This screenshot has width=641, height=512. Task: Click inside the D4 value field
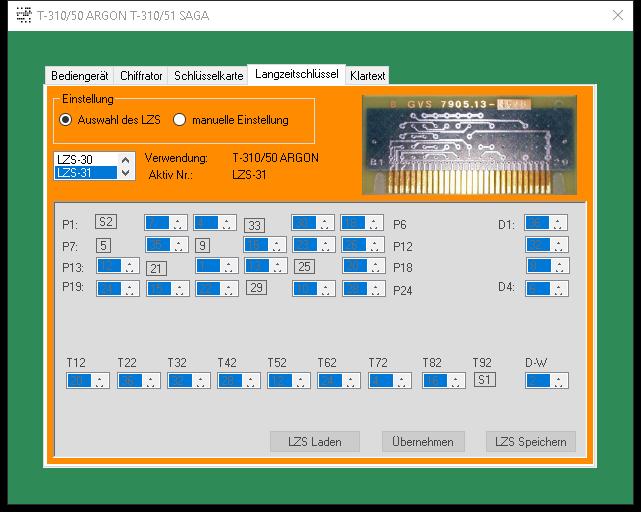point(538,288)
